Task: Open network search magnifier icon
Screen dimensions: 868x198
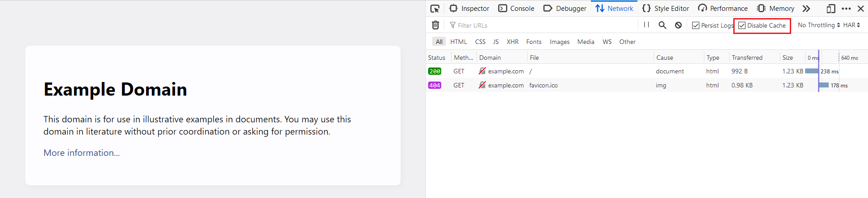Action: pos(662,25)
